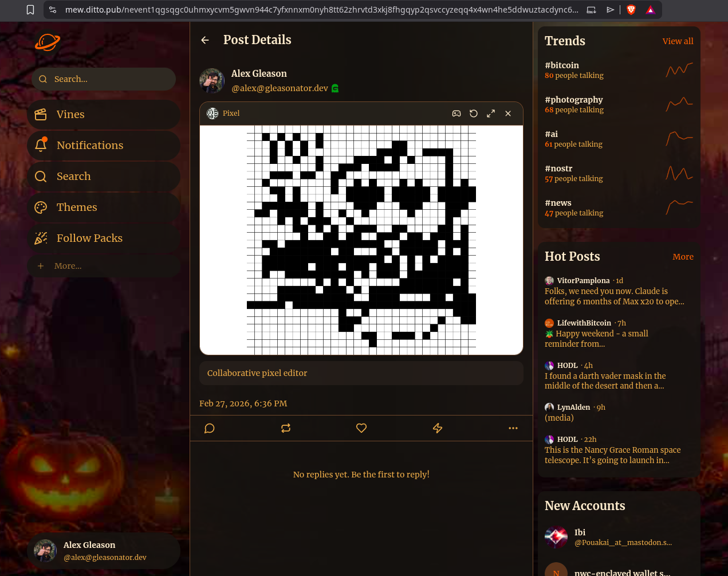
Task: Open the #bitcoin trending hashtag
Action: coord(562,65)
